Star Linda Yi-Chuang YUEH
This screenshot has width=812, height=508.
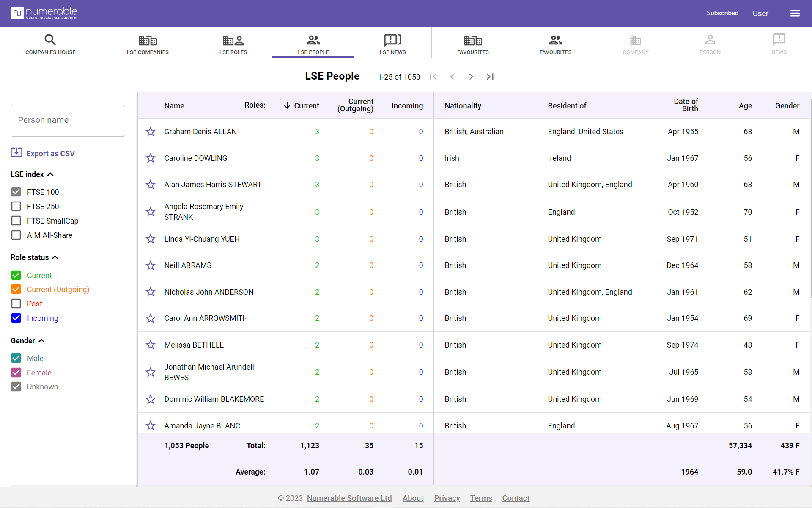(x=151, y=239)
